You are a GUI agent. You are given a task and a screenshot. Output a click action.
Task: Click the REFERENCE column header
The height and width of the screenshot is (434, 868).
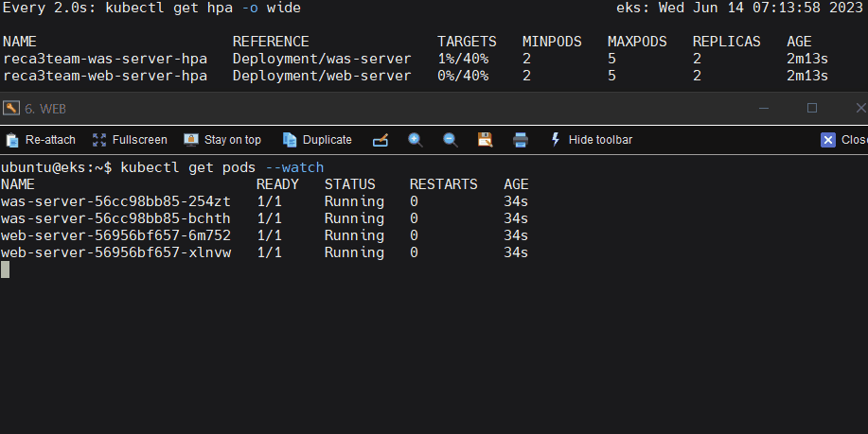[271, 42]
